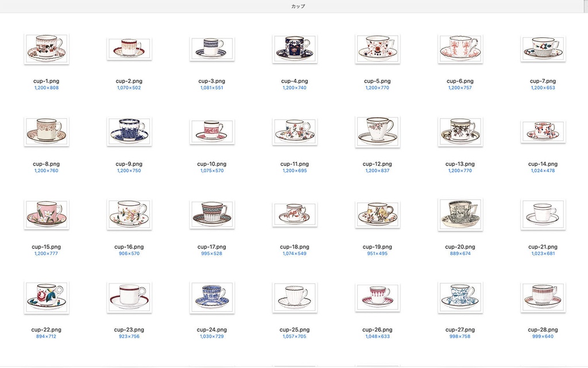Open the blue-patterned cup-4.png image
Screen dimensions: 588x368
[295, 49]
